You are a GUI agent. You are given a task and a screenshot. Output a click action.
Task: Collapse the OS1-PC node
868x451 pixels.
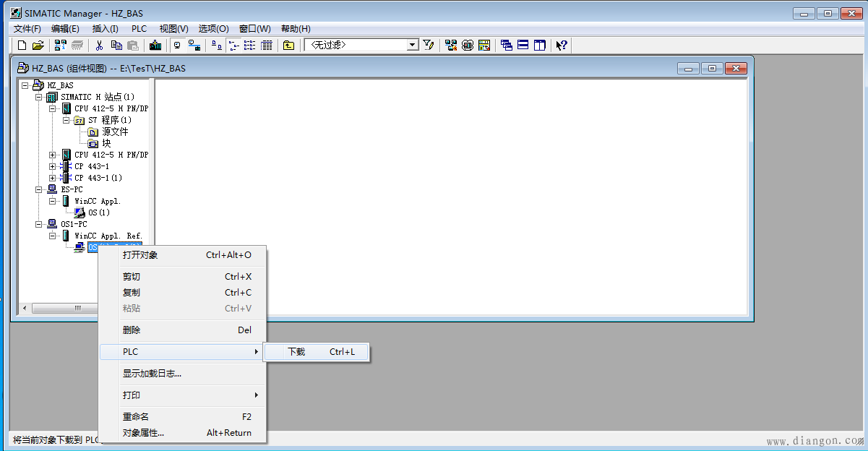click(x=39, y=224)
